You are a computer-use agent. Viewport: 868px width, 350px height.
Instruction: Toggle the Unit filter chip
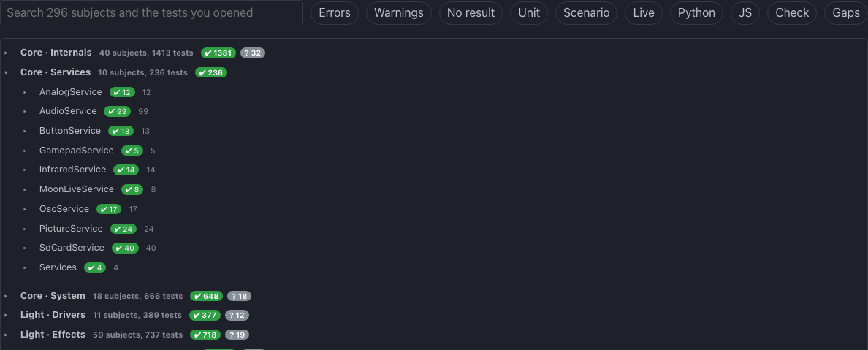pyautogui.click(x=529, y=12)
